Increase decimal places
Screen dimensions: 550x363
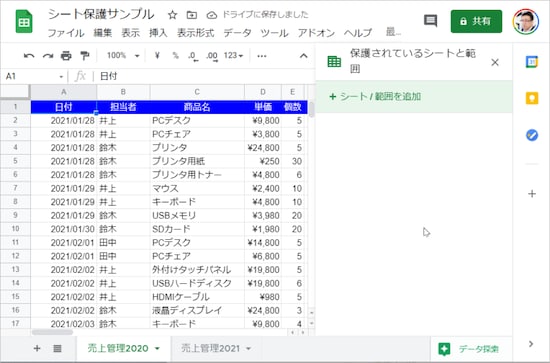click(212, 56)
